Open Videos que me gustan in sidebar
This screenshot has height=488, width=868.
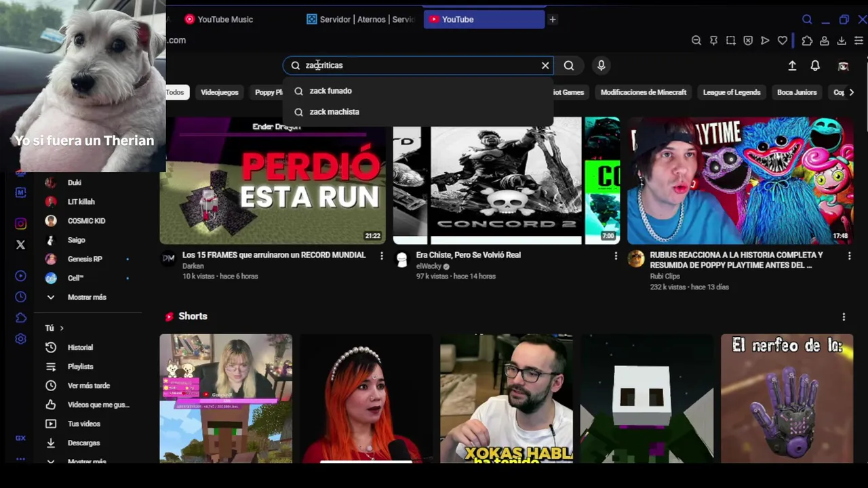click(88, 405)
